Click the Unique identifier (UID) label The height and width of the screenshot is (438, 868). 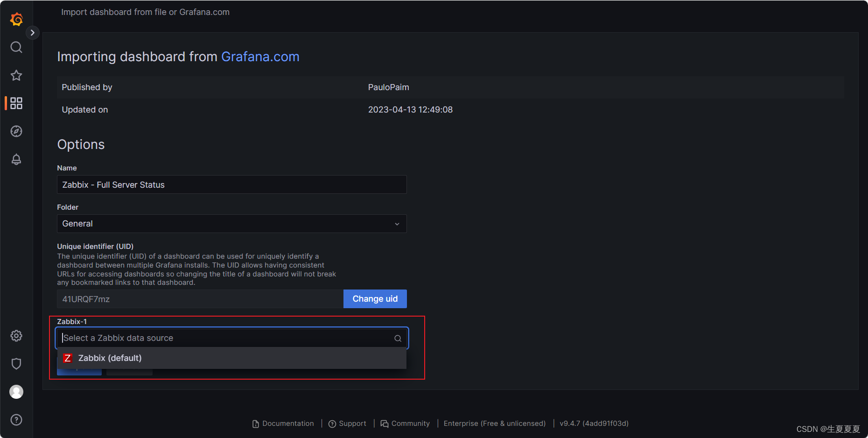(95, 246)
